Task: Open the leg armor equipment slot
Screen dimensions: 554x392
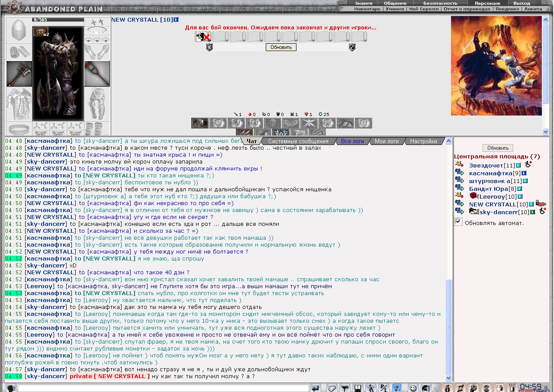Action: click(97, 104)
